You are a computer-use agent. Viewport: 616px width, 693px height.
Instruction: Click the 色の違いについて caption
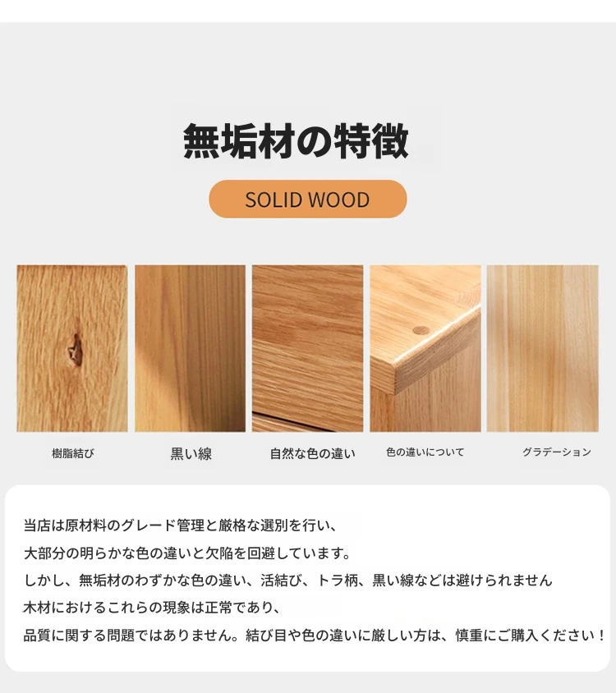pos(425,452)
